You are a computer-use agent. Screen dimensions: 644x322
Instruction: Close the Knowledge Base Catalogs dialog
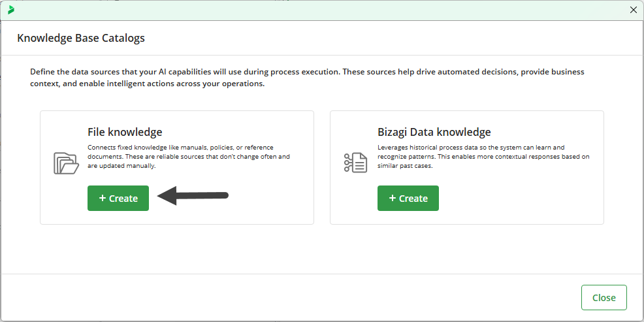tap(604, 298)
